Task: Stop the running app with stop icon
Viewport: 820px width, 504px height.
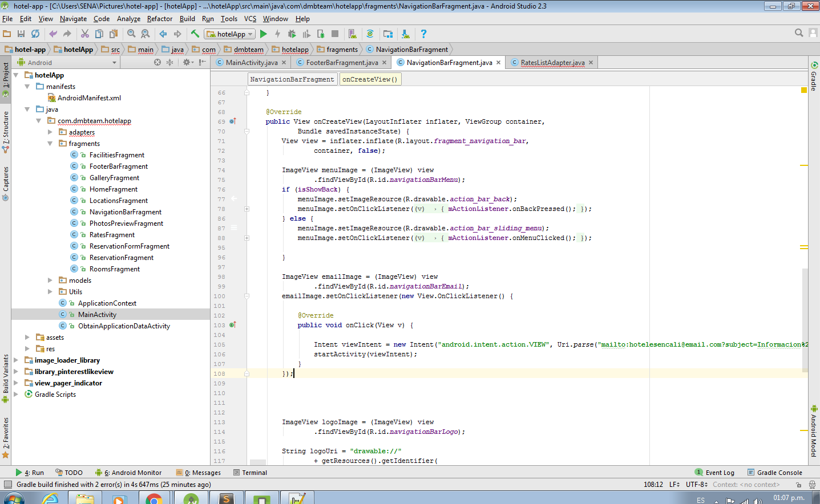Action: [x=335, y=34]
